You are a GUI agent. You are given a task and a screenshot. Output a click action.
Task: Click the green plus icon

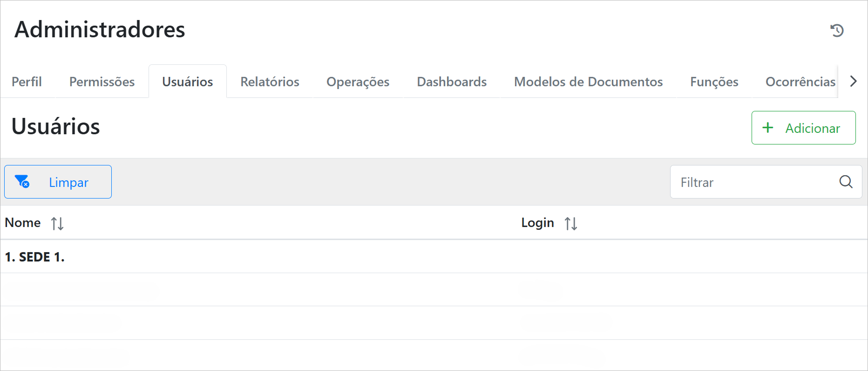coord(767,128)
